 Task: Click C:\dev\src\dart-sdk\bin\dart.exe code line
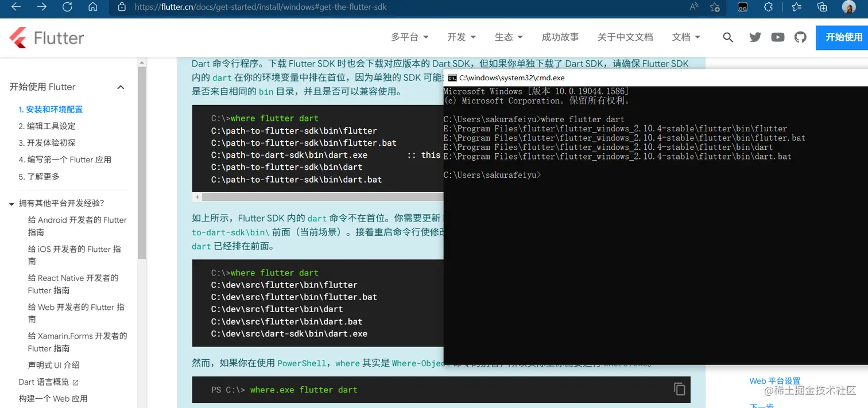(289, 333)
